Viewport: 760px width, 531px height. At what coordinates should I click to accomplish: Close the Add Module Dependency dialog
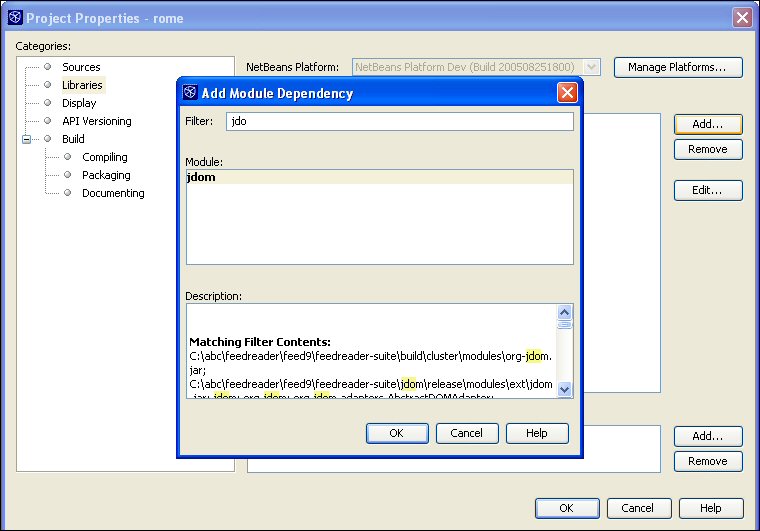coord(567,93)
